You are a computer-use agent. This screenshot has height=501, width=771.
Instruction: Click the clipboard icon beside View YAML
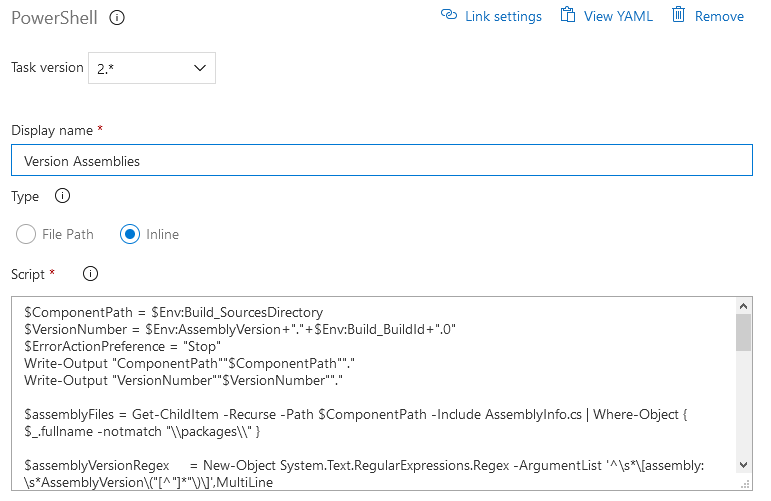pos(568,15)
